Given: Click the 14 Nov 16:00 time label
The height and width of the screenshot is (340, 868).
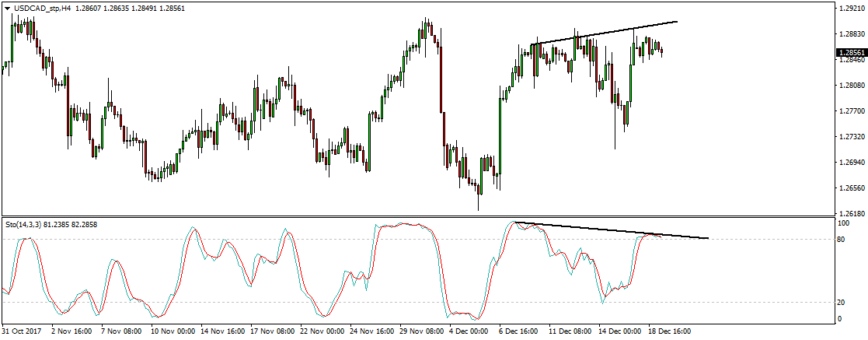Looking at the screenshot, I should tap(222, 331).
